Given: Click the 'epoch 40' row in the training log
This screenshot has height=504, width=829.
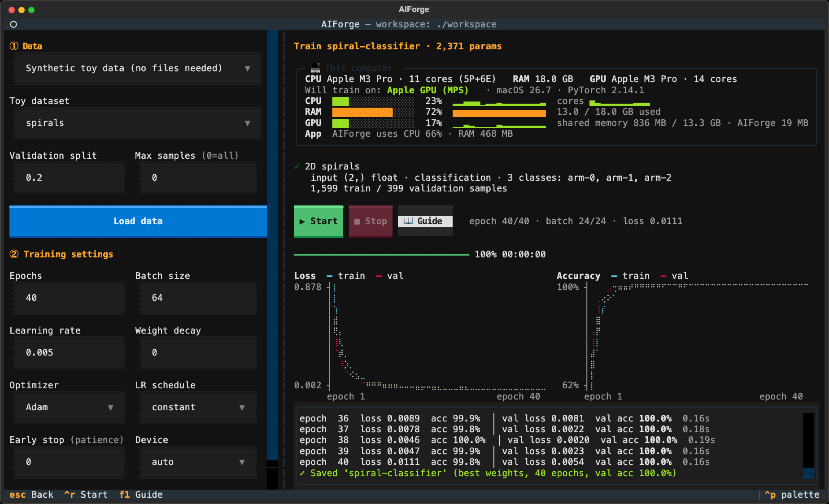Looking at the screenshot, I should 505,462.
